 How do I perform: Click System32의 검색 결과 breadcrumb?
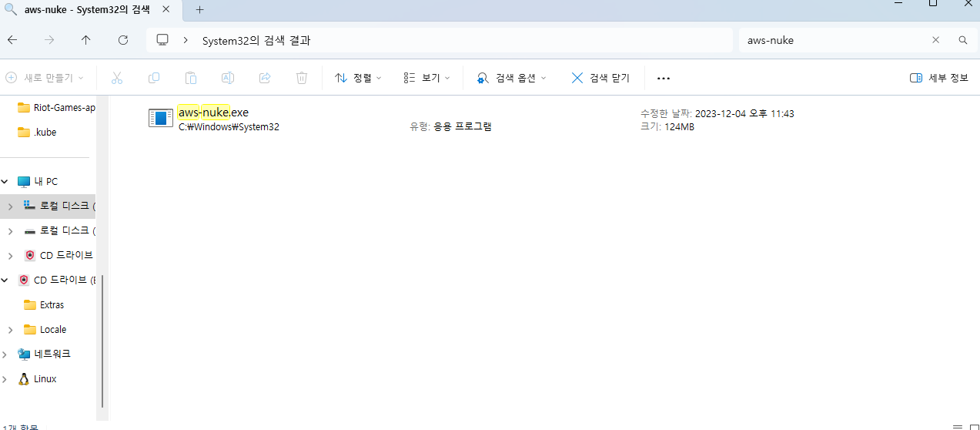coord(256,40)
